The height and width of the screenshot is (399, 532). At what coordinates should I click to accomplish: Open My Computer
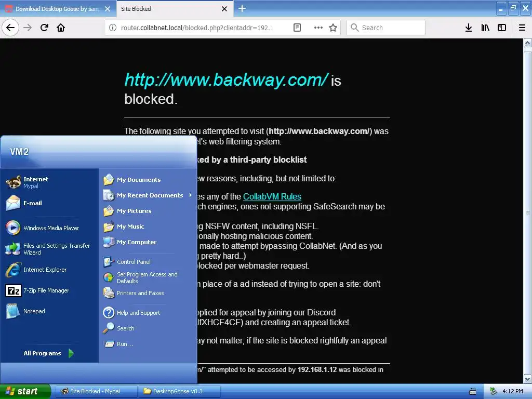click(x=148, y=242)
